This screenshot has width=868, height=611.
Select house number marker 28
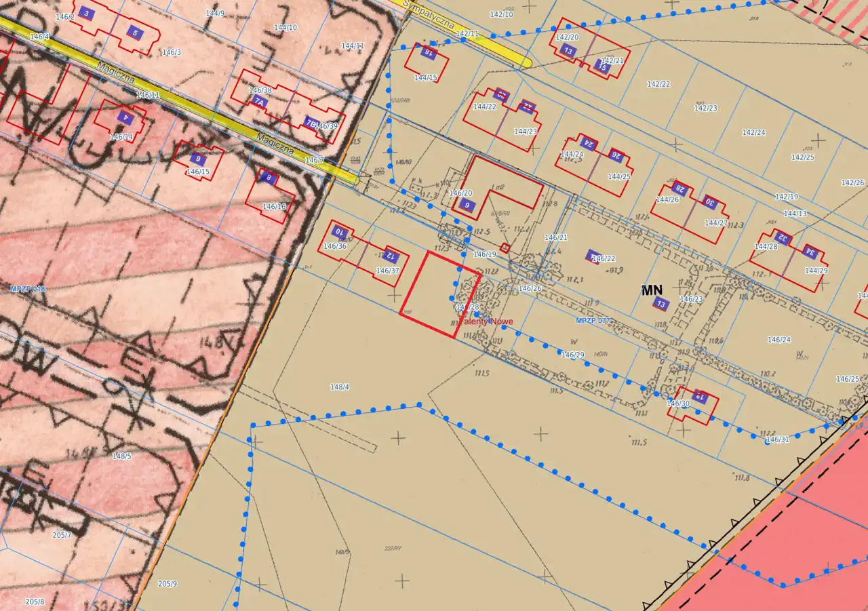point(679,189)
